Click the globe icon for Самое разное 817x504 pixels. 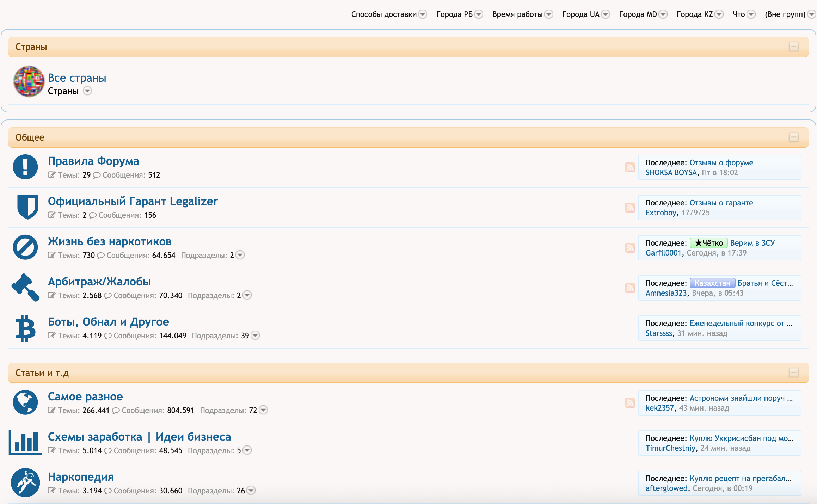25,402
